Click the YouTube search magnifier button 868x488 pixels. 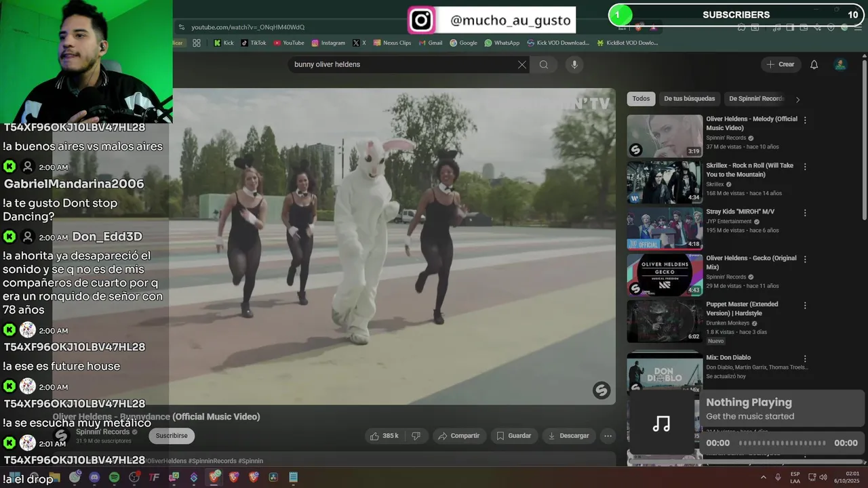pos(544,64)
